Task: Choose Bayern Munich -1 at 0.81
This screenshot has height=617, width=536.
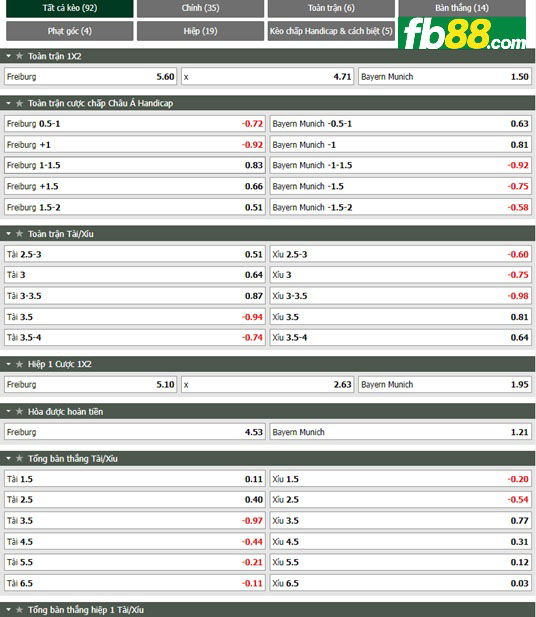Action: (x=401, y=145)
